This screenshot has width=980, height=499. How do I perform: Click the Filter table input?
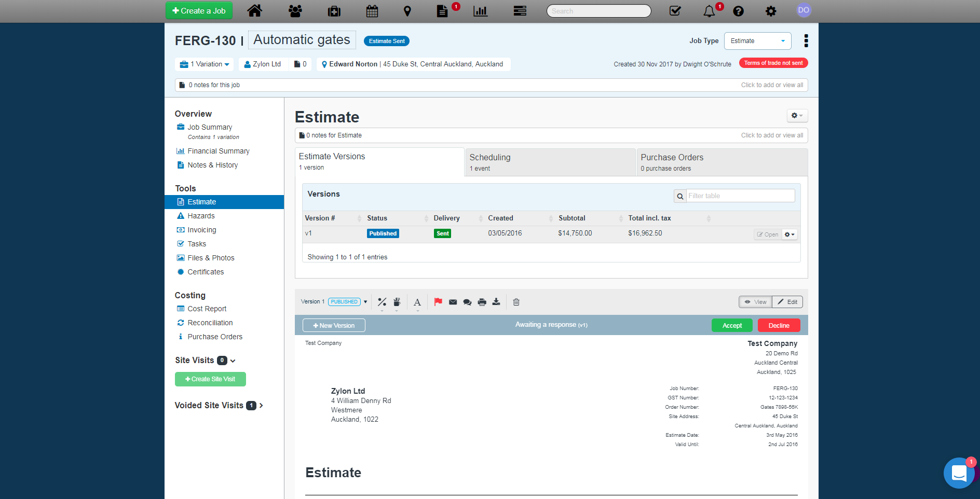[741, 196]
